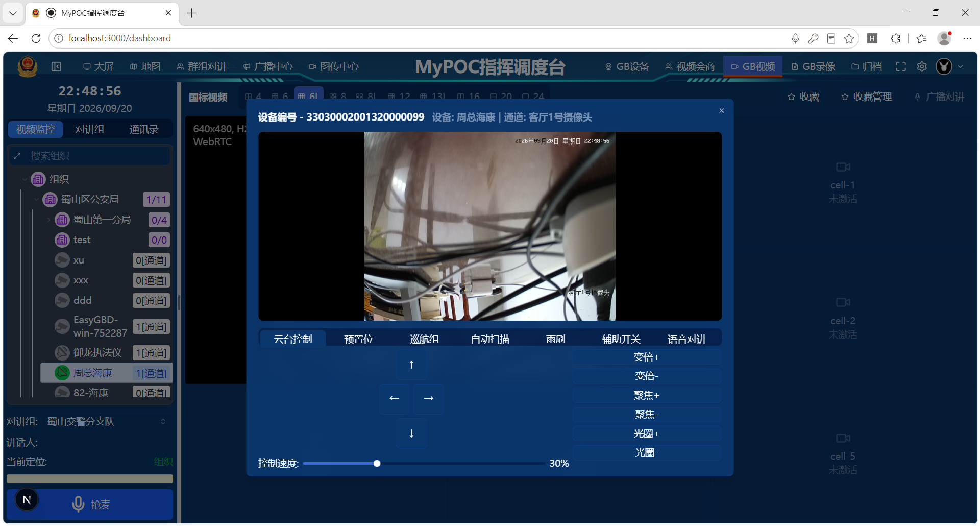Select the 82-海康 device row

(x=106, y=392)
